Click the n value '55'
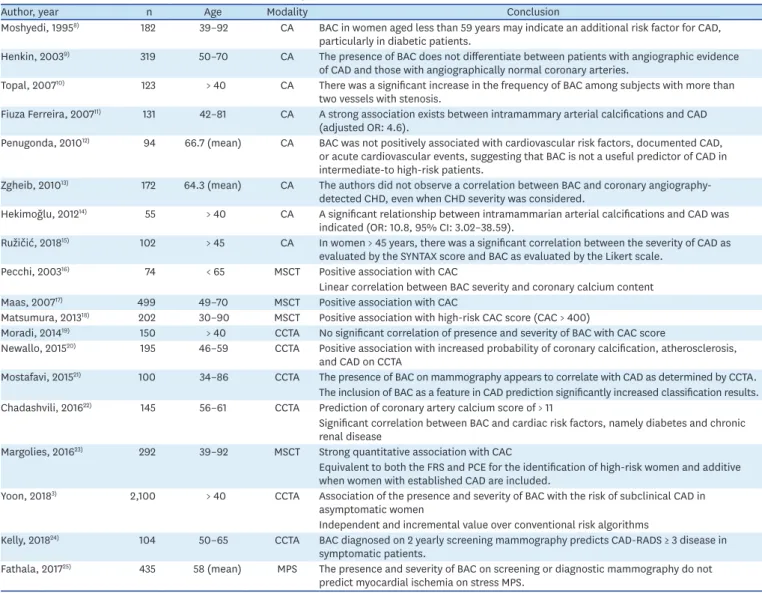Screen dimensions: 762x593 coord(150,214)
